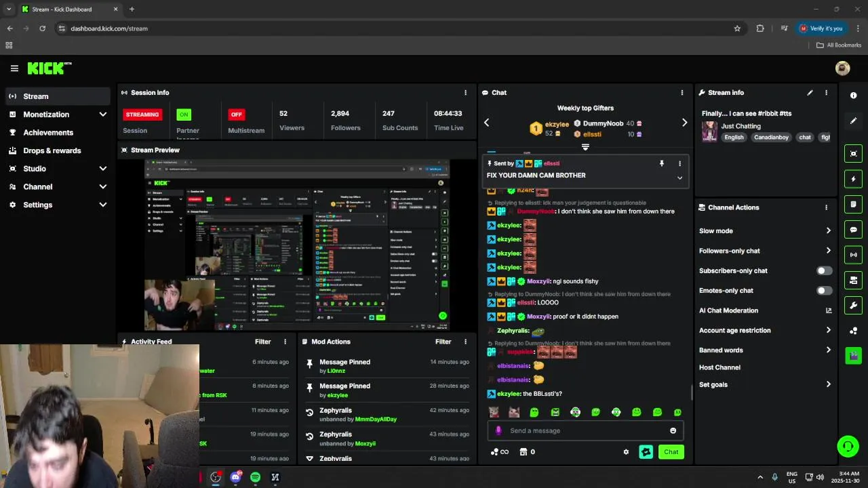The height and width of the screenshot is (488, 868).
Task: Open pinned message three-dot menu
Action: click(x=679, y=163)
